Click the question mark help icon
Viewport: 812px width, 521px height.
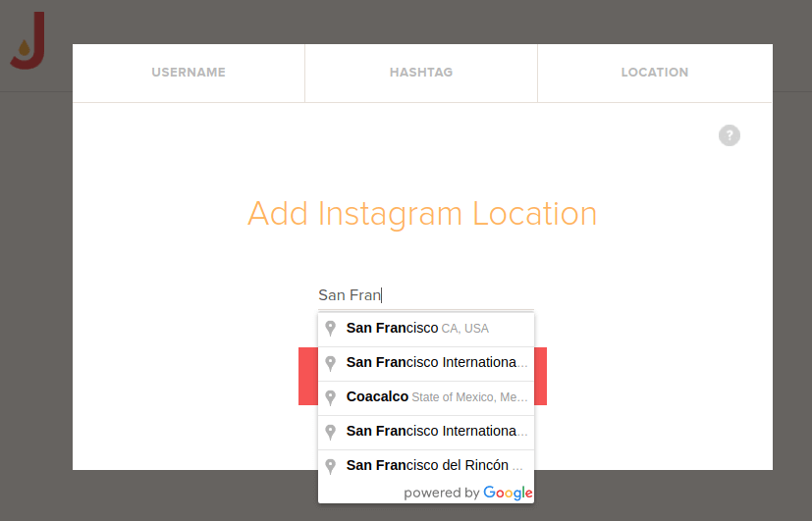730,135
